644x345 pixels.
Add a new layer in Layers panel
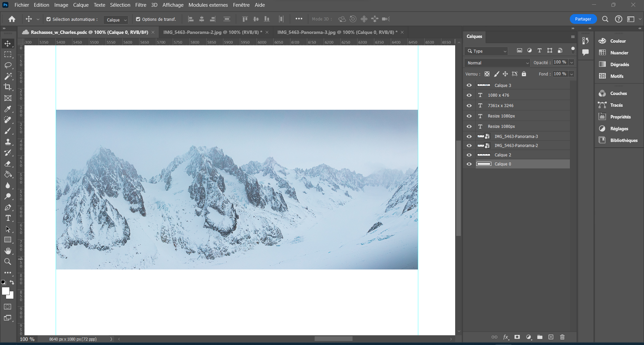point(550,337)
